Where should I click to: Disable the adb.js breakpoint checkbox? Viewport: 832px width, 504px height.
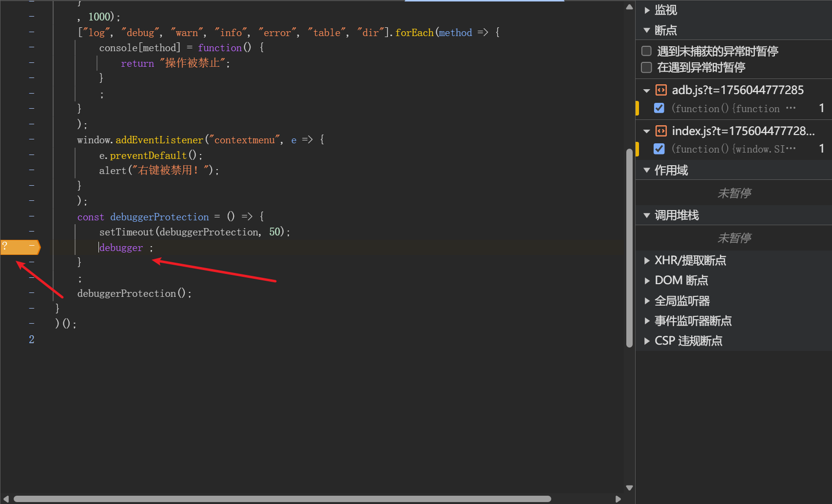[659, 108]
